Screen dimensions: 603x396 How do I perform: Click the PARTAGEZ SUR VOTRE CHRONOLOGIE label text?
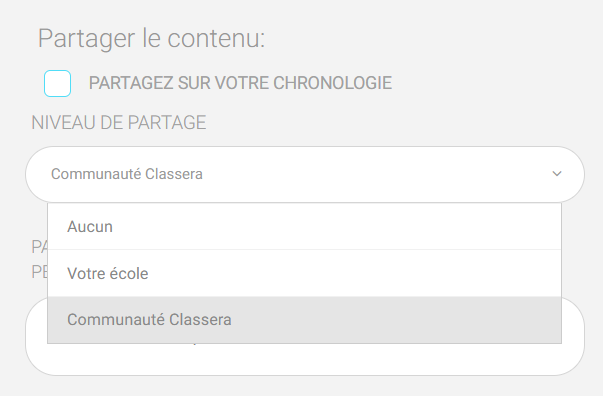point(240,83)
